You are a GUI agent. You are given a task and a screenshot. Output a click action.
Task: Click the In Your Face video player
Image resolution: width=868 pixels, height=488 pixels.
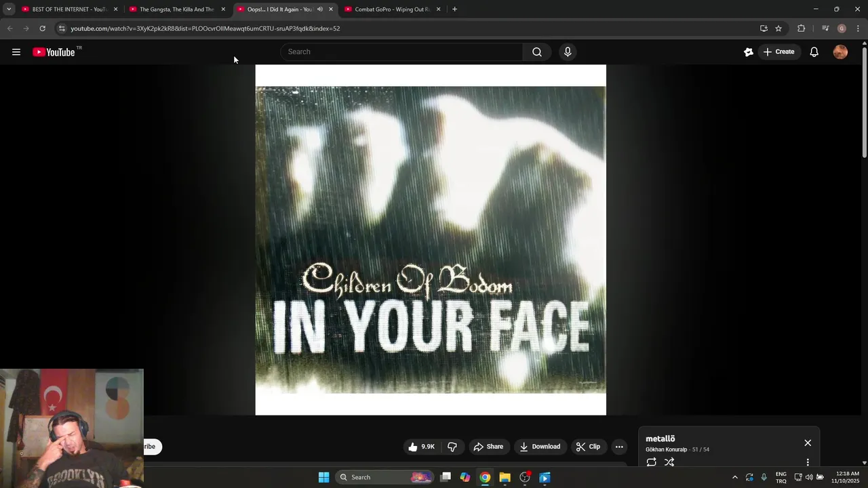(431, 240)
